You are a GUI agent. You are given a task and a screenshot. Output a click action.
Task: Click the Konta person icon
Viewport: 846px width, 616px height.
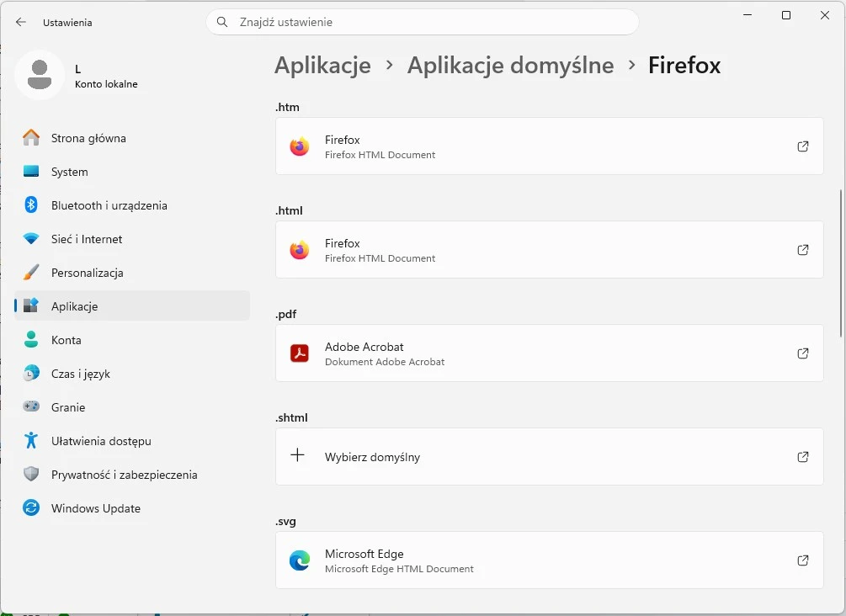(31, 339)
